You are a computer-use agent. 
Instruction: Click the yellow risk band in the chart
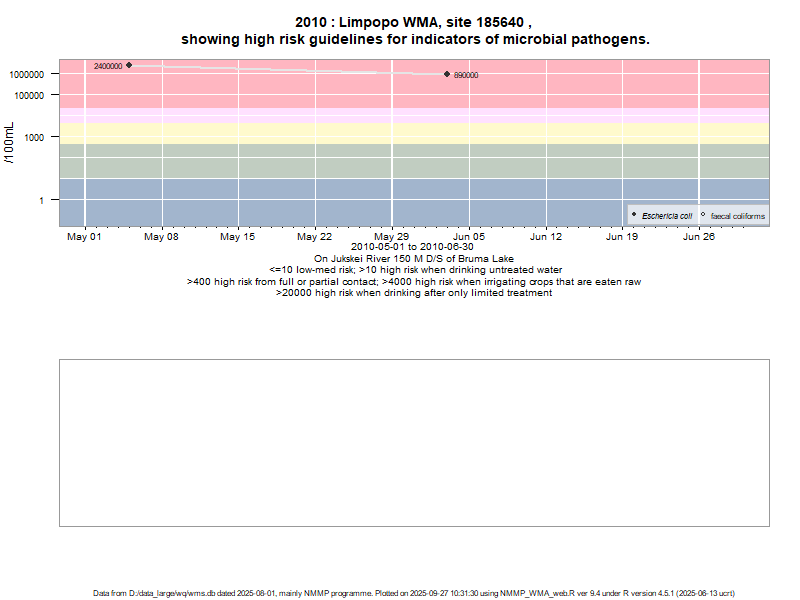click(300, 133)
